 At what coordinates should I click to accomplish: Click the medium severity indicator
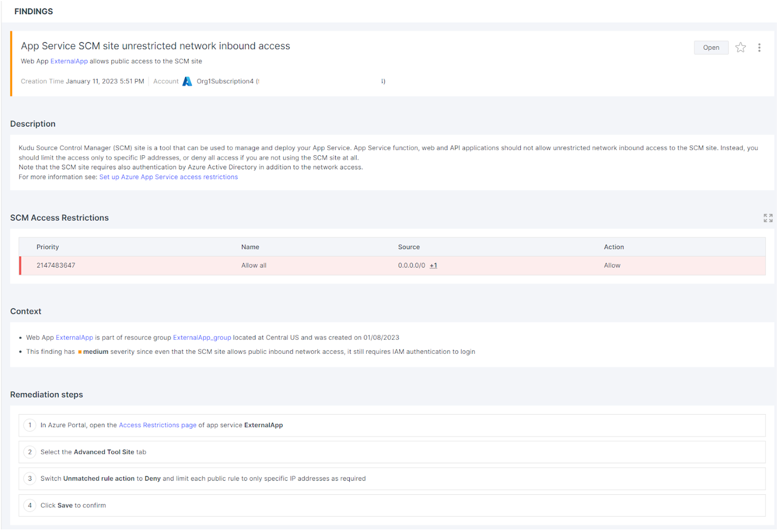tap(93, 352)
